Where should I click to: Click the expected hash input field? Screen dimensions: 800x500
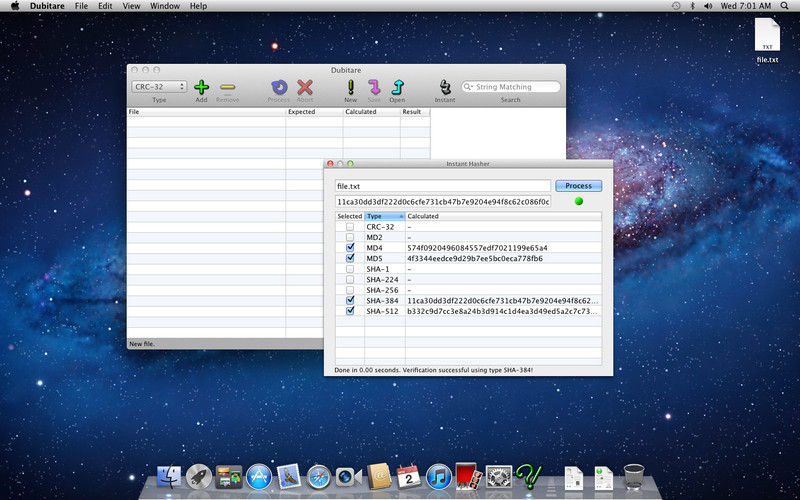point(443,202)
